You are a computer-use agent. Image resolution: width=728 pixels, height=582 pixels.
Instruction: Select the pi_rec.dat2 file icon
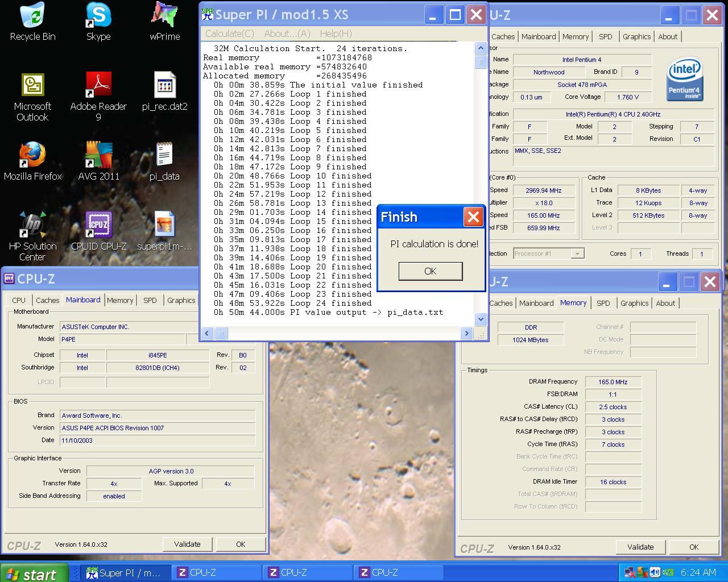point(165,91)
